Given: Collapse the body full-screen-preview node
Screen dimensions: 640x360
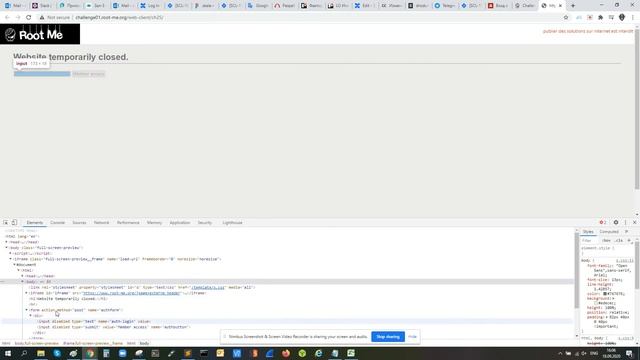Looking at the screenshot, I should (x=7, y=248).
